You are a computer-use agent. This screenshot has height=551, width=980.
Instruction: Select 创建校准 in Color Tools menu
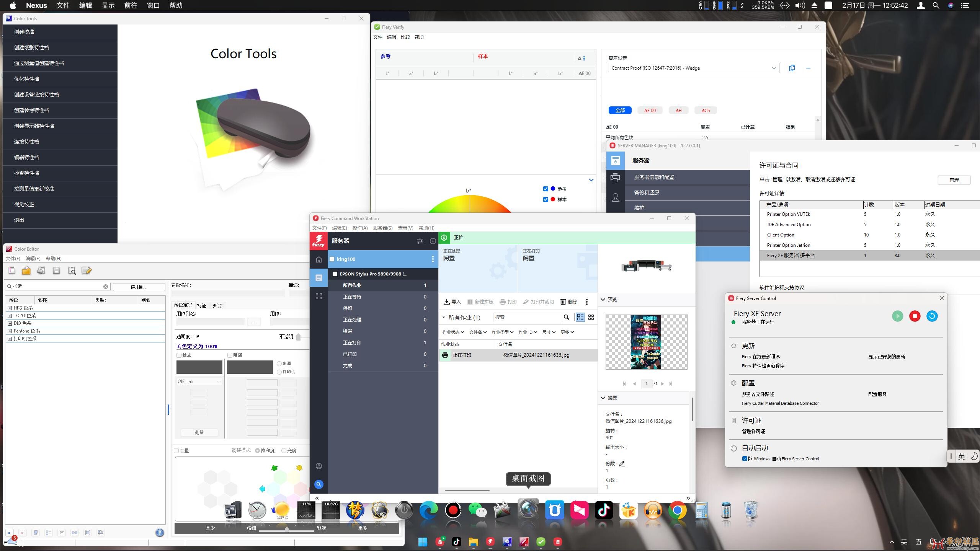[60, 32]
